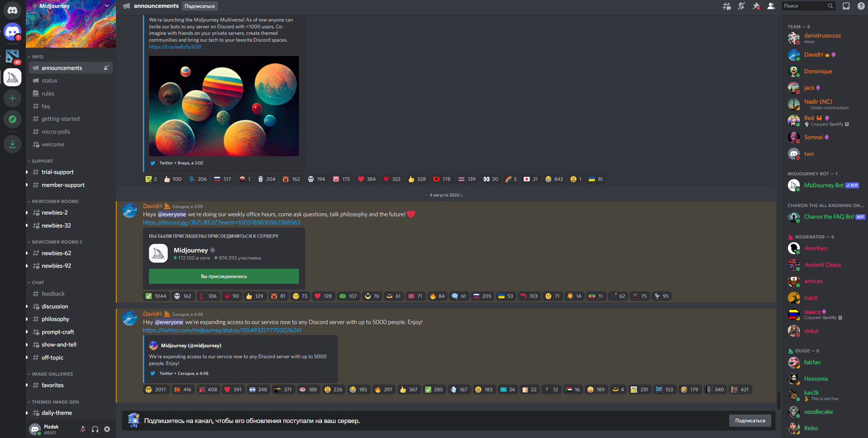Open danielrussruss in the member list
868x438 pixels.
coord(822,38)
